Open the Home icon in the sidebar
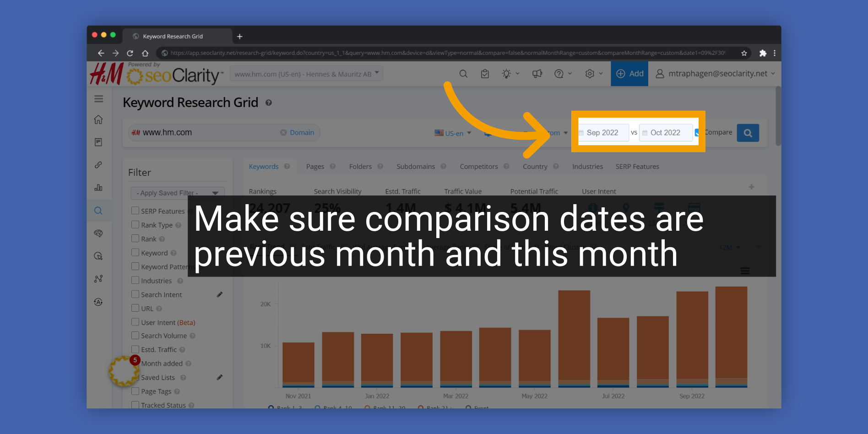Image resolution: width=868 pixels, height=434 pixels. (x=98, y=119)
